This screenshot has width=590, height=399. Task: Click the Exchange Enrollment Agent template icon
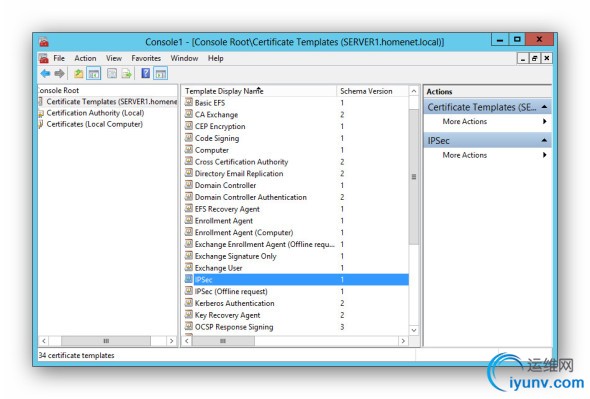[189, 244]
